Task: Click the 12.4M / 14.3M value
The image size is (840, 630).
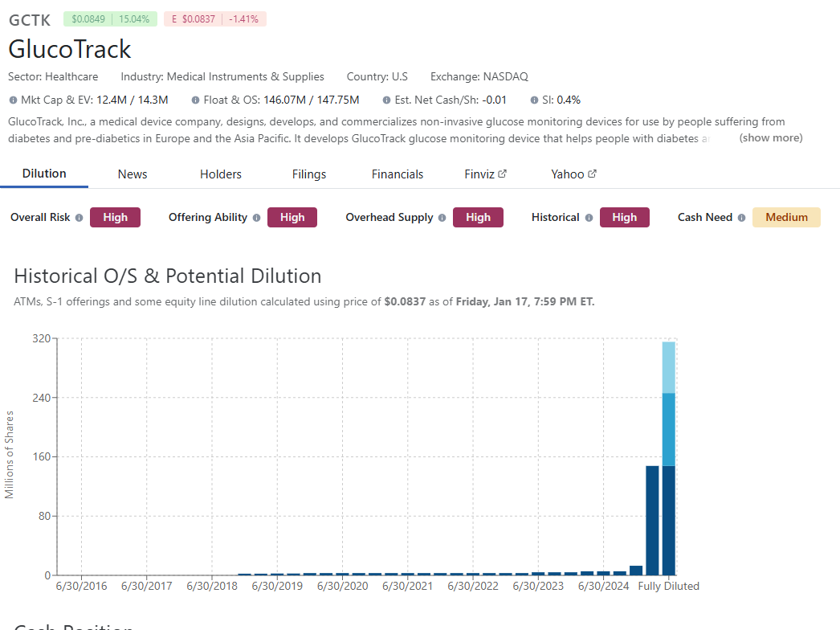Action: point(133,100)
